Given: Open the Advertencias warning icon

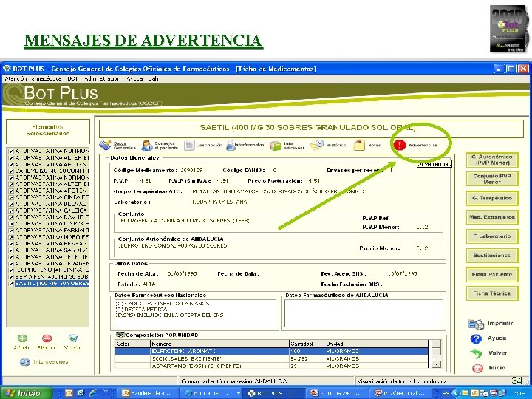Looking at the screenshot, I should [400, 145].
